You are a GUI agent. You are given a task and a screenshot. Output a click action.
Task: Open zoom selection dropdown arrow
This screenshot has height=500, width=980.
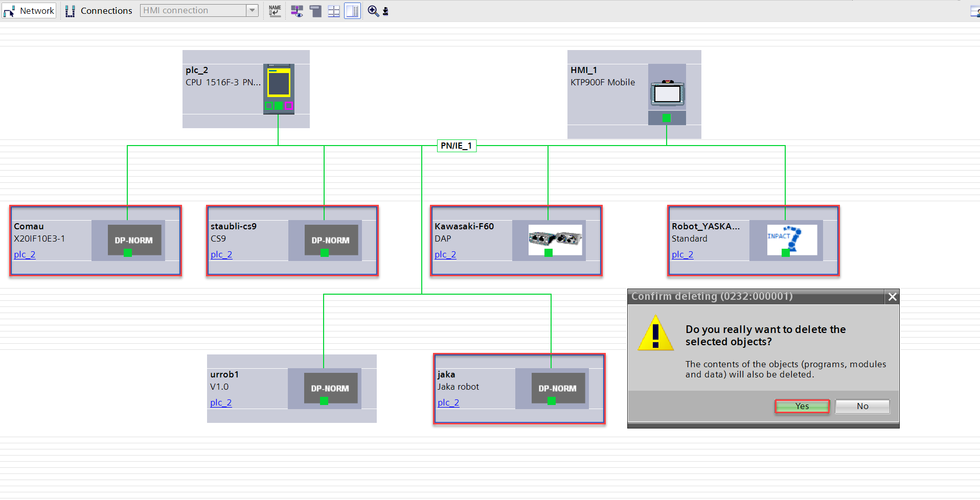[x=386, y=11]
